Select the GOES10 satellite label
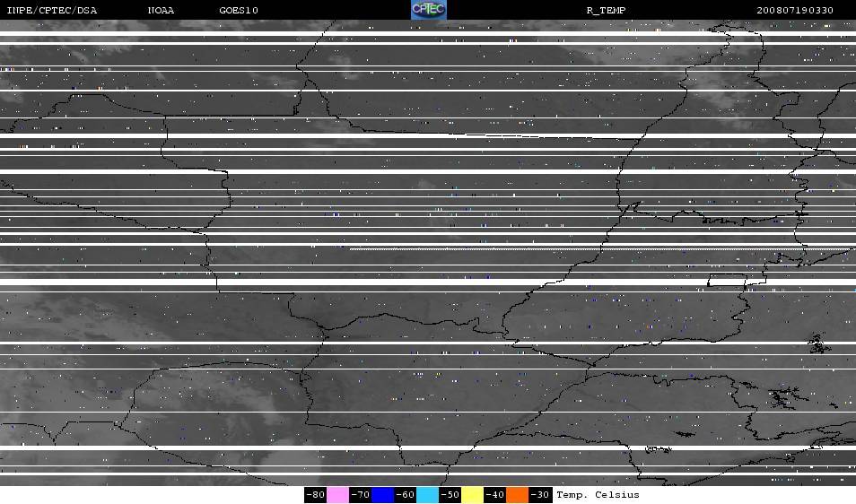856x504 pixels. (238, 11)
